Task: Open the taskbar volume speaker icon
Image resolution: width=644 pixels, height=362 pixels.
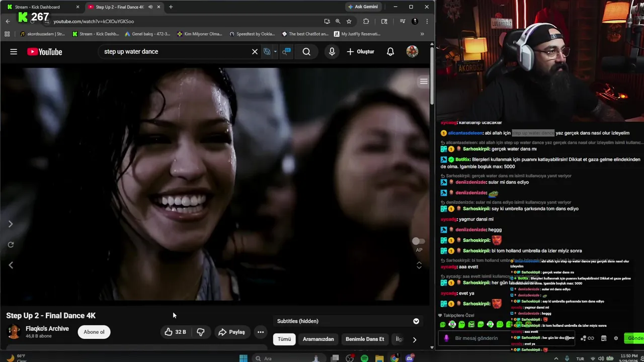Action: [602, 358]
